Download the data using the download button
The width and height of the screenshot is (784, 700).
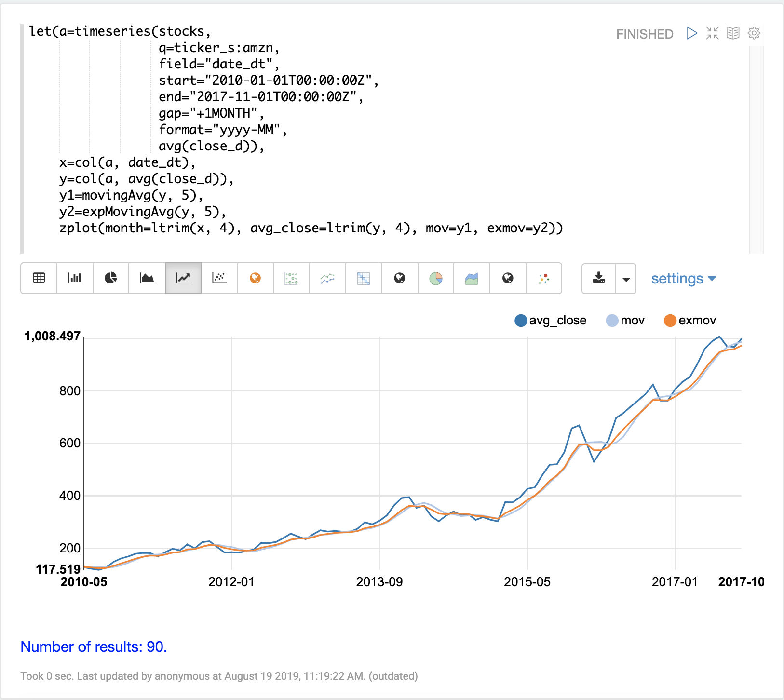(599, 278)
